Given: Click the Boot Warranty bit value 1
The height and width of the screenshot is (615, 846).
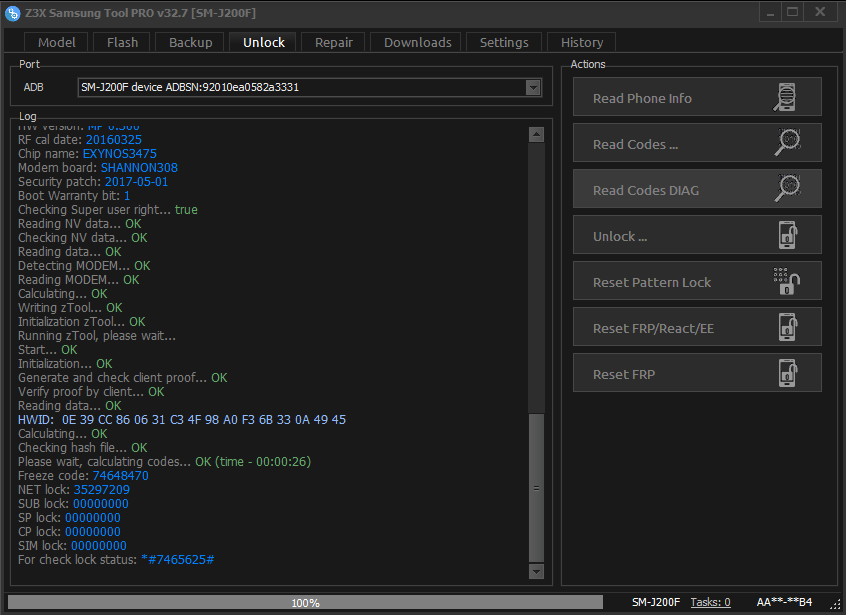Looking at the screenshot, I should [x=127, y=196].
